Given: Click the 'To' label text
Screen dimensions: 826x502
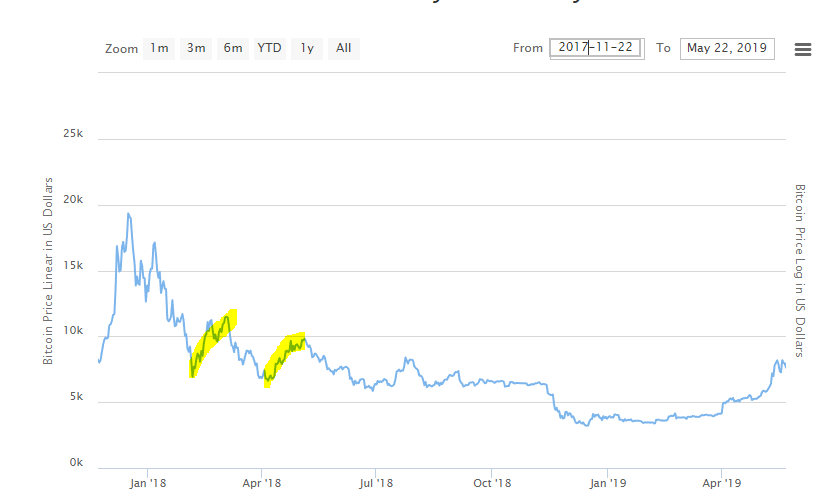Looking at the screenshot, I should 663,48.
